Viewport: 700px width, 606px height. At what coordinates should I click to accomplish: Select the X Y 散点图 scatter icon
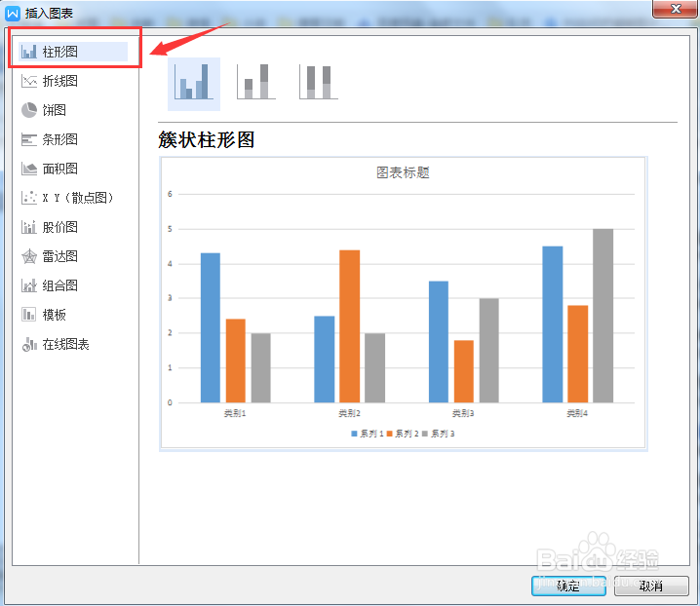(x=29, y=198)
